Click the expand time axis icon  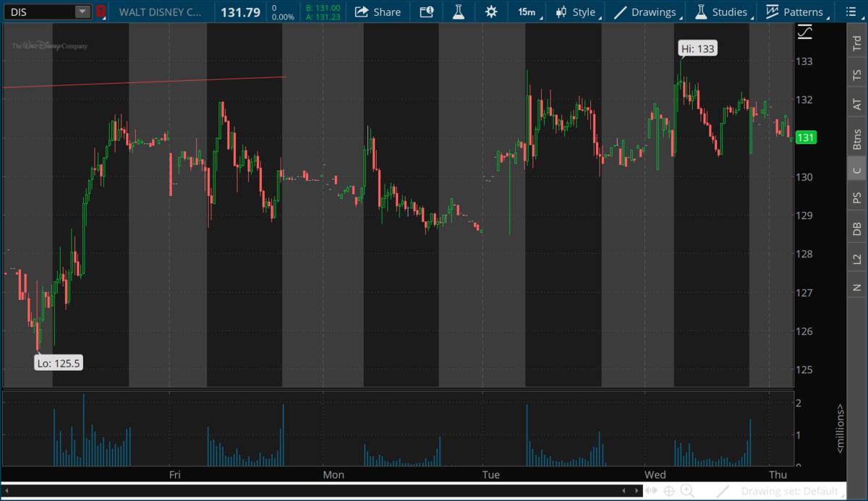click(652, 492)
